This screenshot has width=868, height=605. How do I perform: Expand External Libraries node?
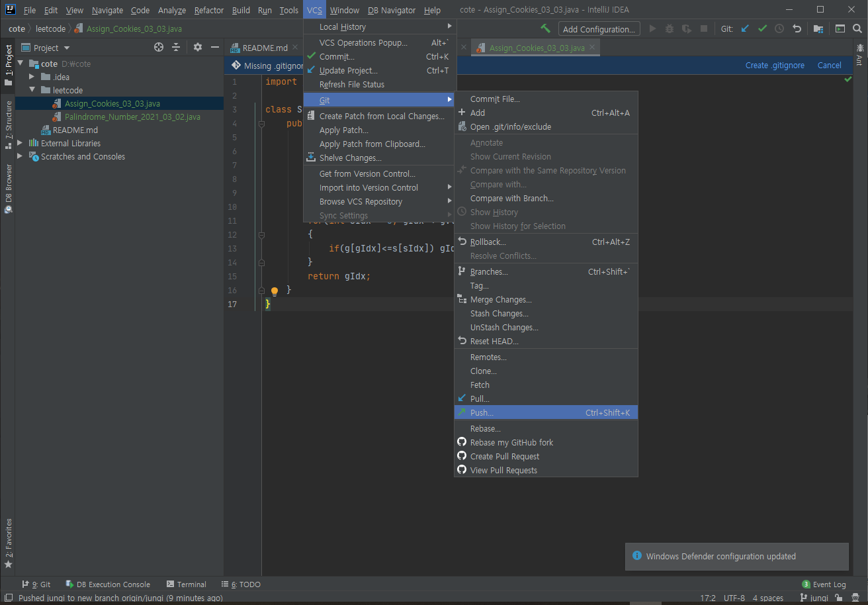(x=21, y=143)
